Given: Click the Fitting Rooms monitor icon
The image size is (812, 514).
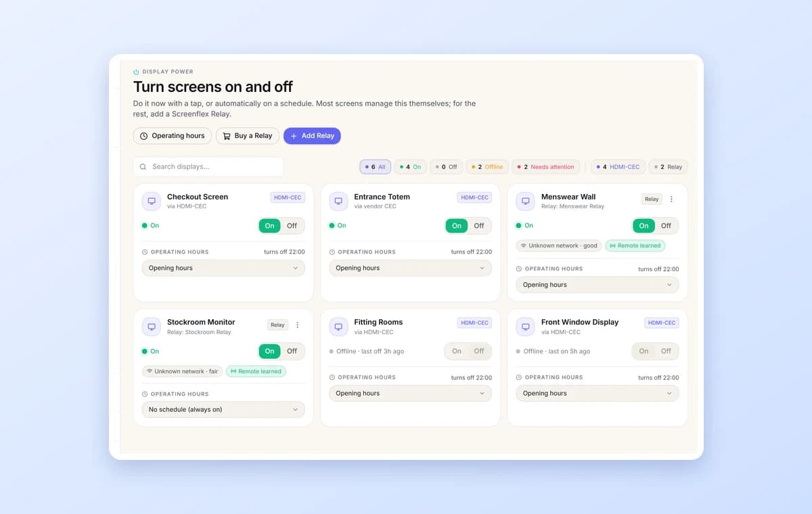Looking at the screenshot, I should (x=338, y=327).
